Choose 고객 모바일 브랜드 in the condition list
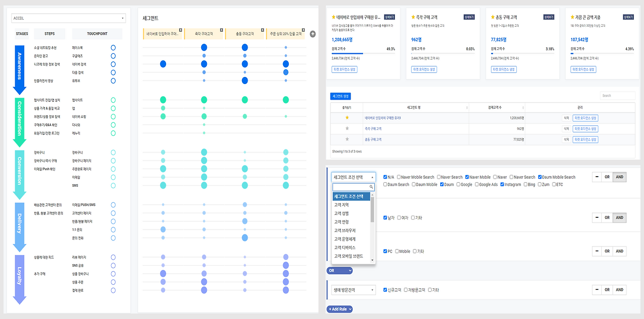The image size is (644, 319). coord(352,256)
